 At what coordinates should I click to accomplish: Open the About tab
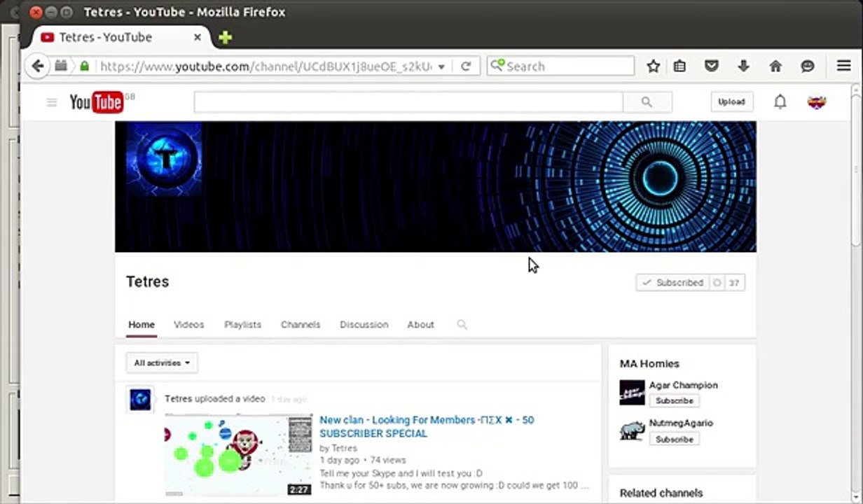420,325
